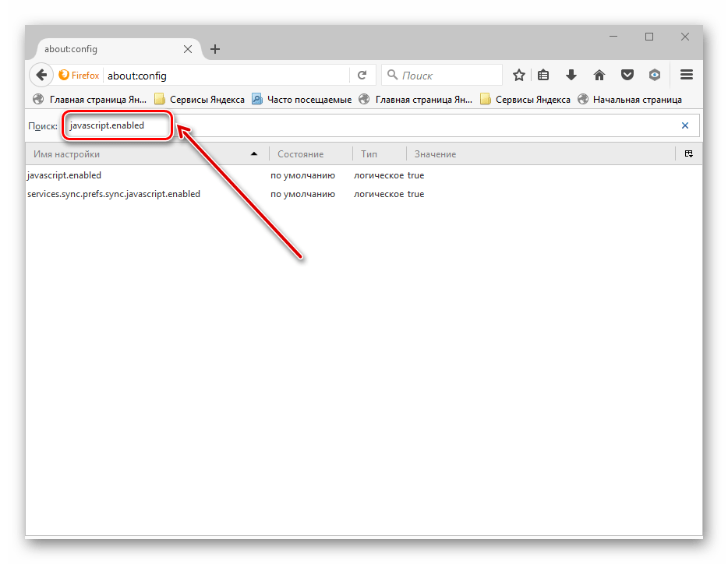Go to the Home page icon

[599, 76]
